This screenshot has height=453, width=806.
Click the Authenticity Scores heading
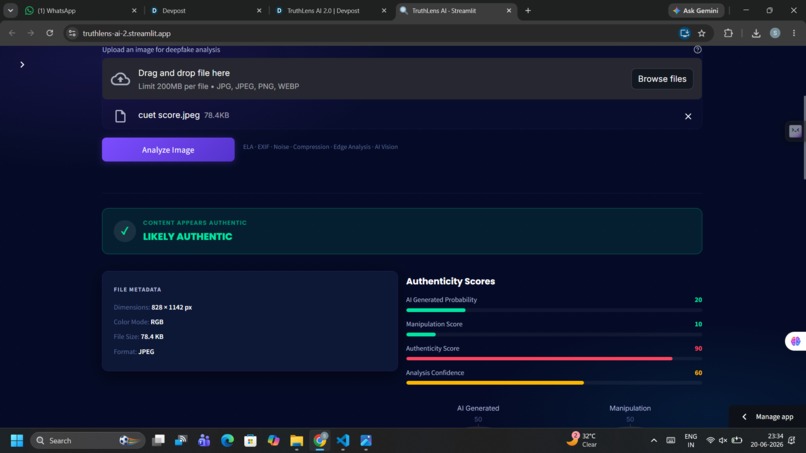(450, 281)
